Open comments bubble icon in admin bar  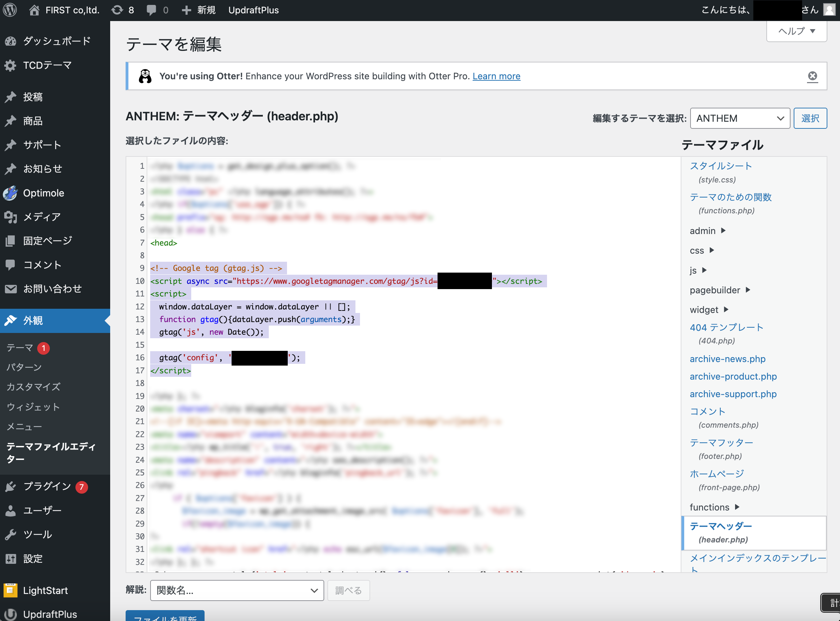point(152,10)
